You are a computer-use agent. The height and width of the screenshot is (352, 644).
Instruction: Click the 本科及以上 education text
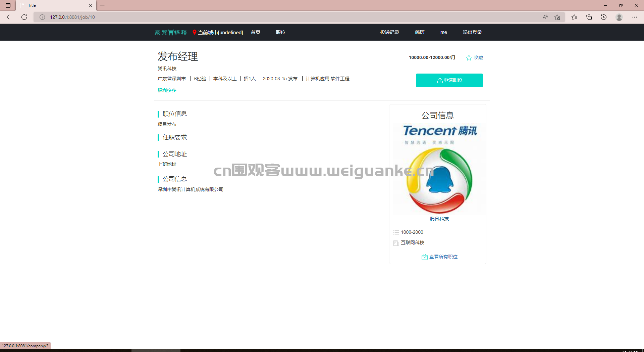(225, 79)
